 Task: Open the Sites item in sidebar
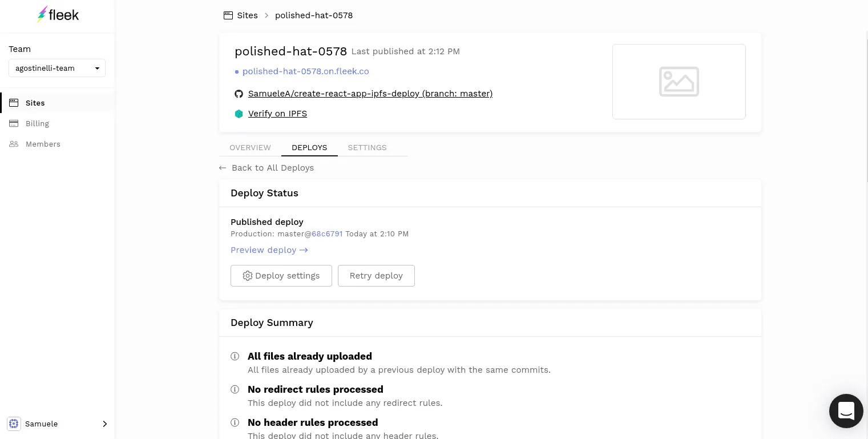[x=35, y=103]
